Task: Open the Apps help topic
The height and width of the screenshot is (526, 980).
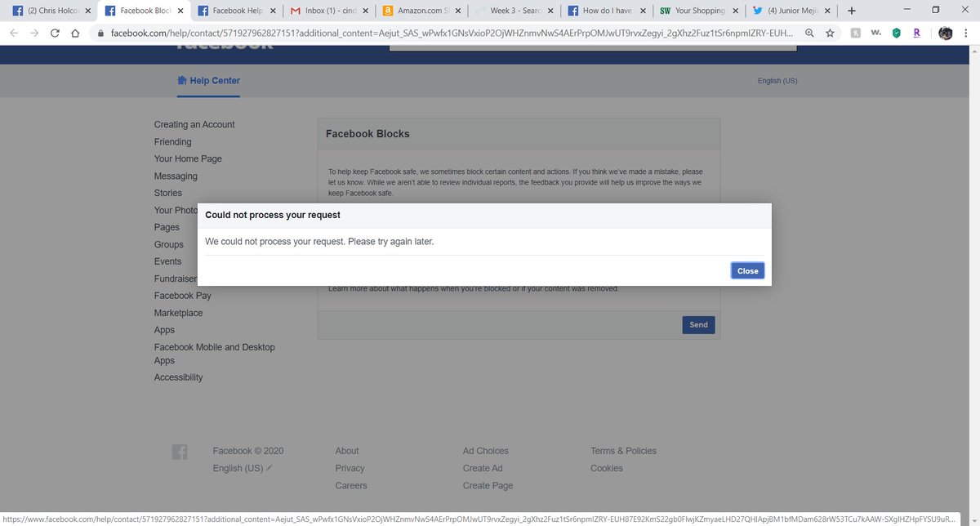Action: 164,330
